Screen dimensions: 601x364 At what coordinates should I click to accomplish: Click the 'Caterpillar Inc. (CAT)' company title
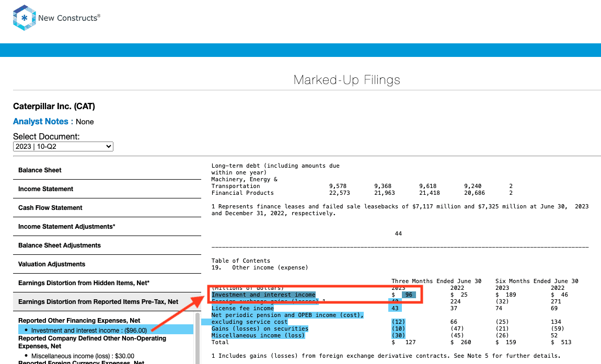coord(54,106)
